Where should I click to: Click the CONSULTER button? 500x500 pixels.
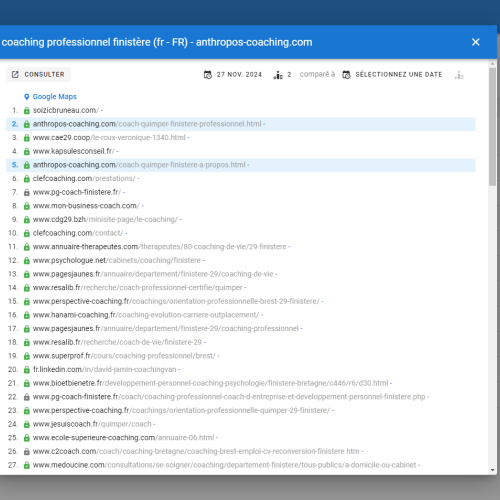(x=38, y=74)
